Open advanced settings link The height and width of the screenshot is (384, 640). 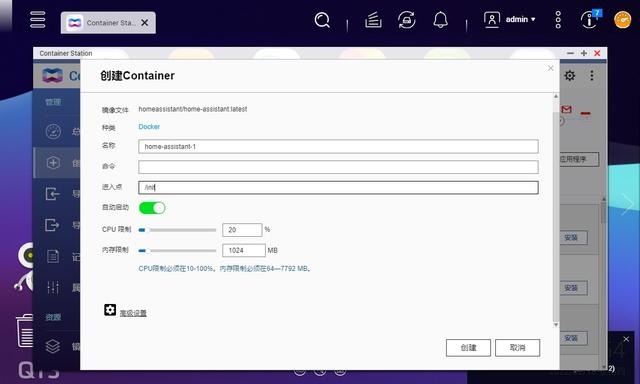point(133,313)
